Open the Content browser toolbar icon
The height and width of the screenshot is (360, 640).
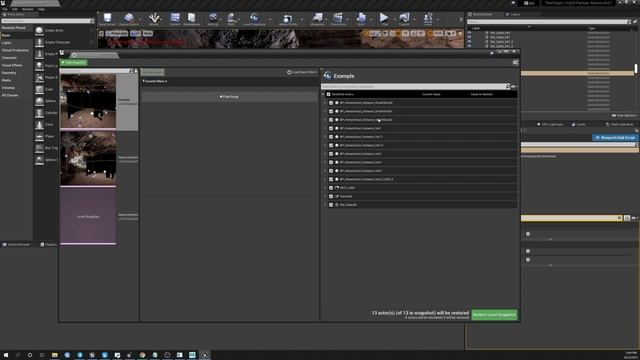(175, 19)
